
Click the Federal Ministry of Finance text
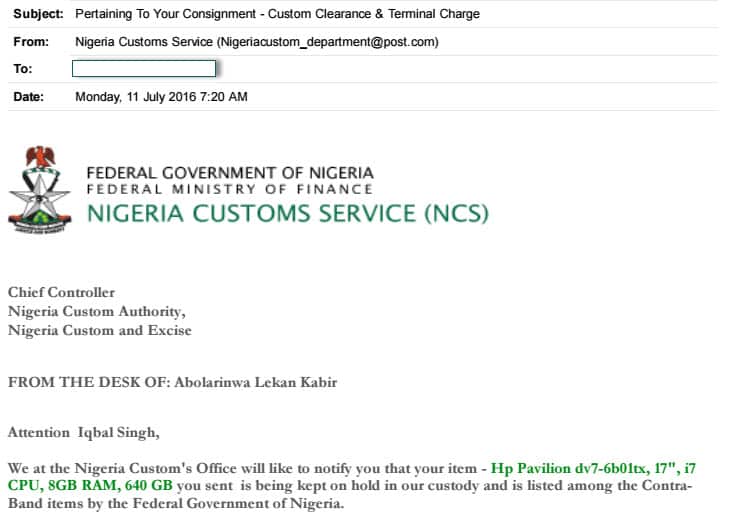(229, 189)
